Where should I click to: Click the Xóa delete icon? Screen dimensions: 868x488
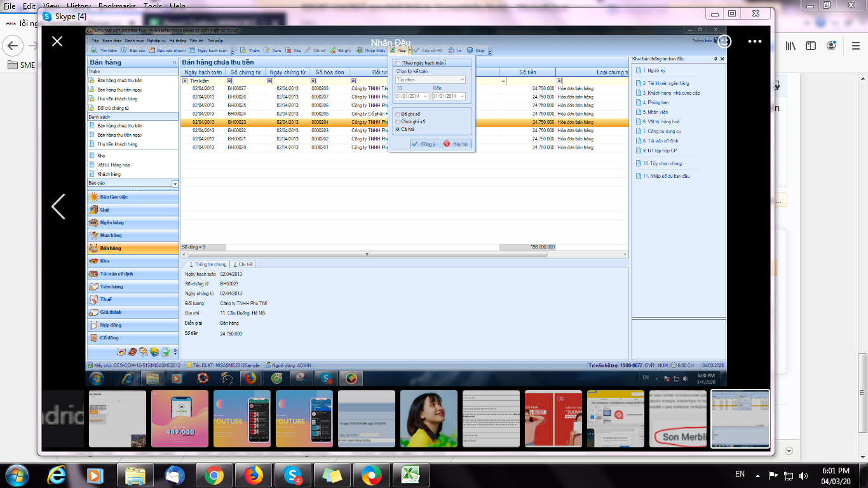point(288,50)
